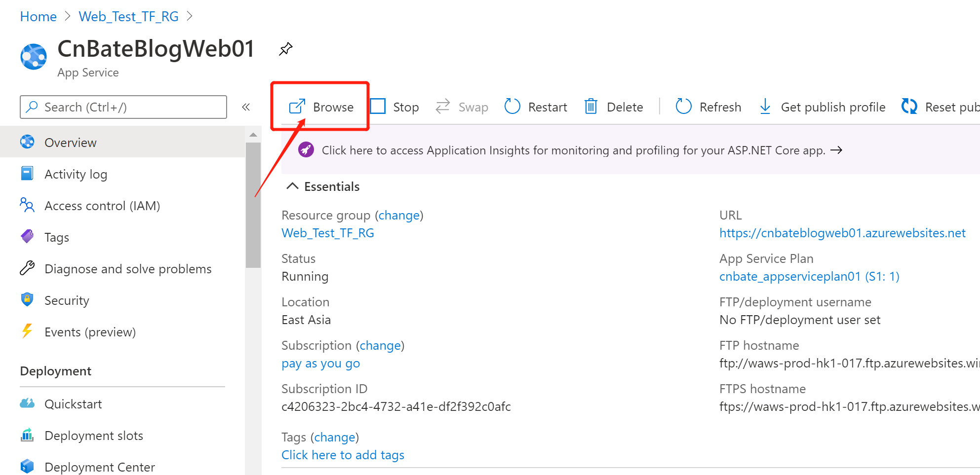Click the Stop square icon
Screen dimensions: 980x475
pos(378,107)
